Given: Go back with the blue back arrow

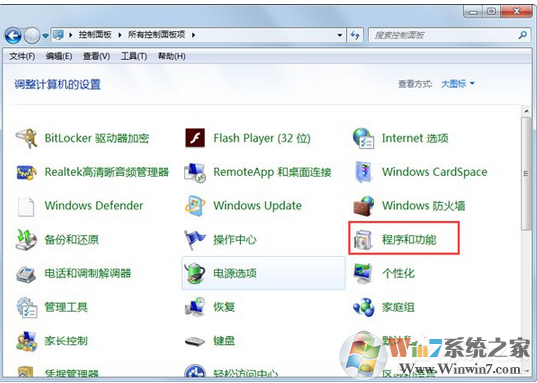Looking at the screenshot, I should click(x=13, y=35).
